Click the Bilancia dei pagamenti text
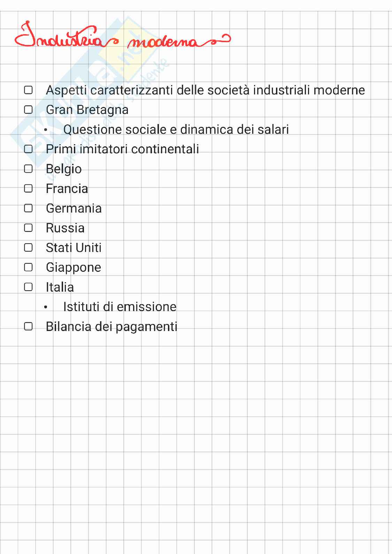 [112, 327]
